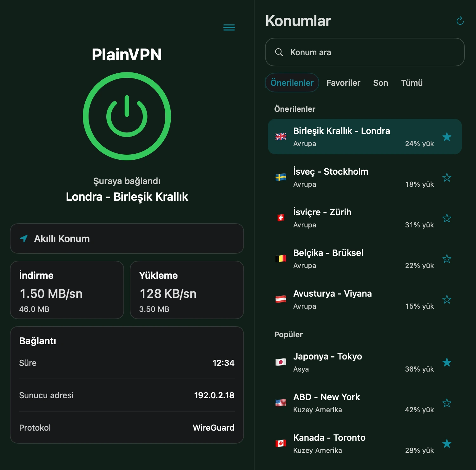
Task: Click the United Kingdom flag icon
Action: coord(281,137)
